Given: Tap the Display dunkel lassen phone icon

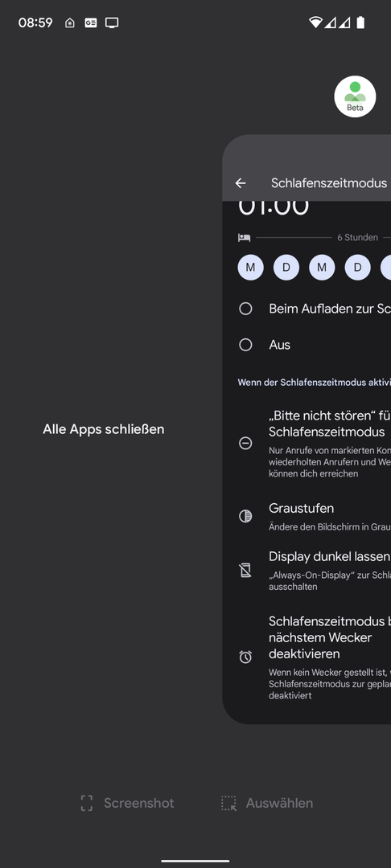Looking at the screenshot, I should (x=245, y=570).
